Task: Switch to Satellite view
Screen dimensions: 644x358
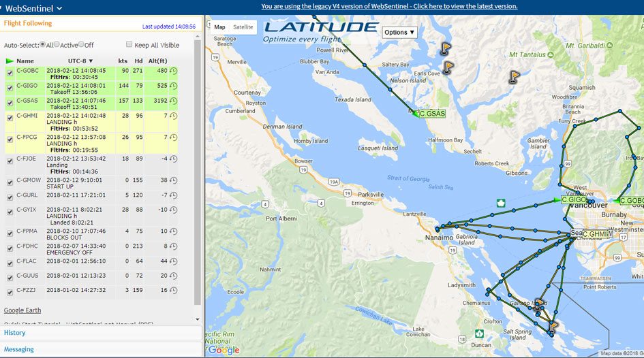Action: (243, 27)
